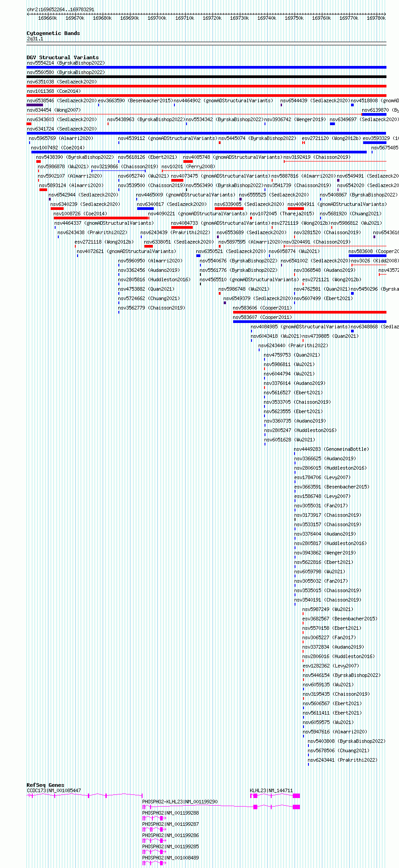This screenshot has height=868, width=399.
Task: Open variant nsv6243441 (Prakrithi2022) label
Action: tap(343, 760)
